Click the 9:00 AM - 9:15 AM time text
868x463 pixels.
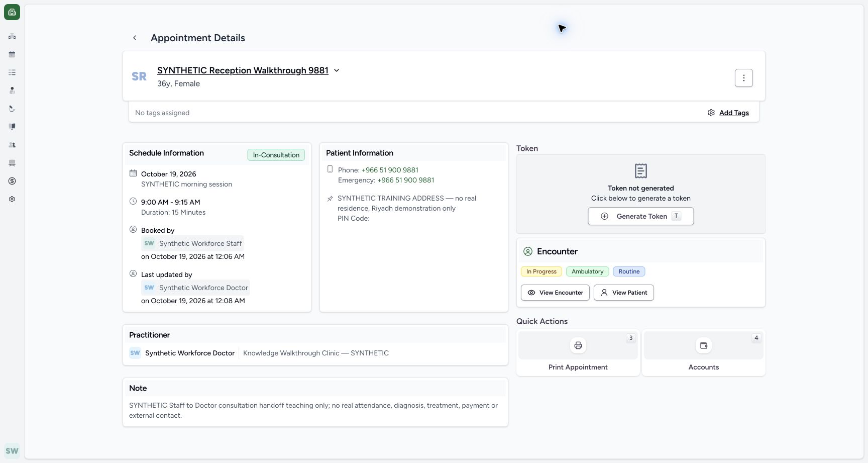click(170, 202)
